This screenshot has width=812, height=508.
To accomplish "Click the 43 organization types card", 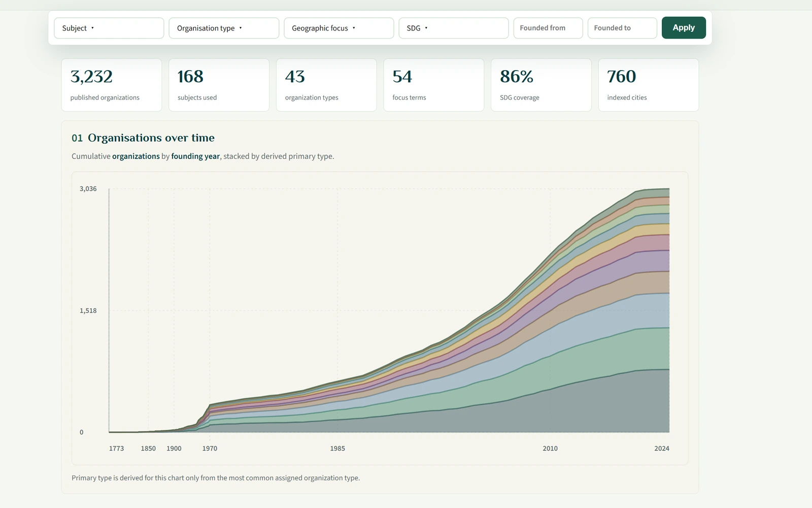I will [x=326, y=85].
